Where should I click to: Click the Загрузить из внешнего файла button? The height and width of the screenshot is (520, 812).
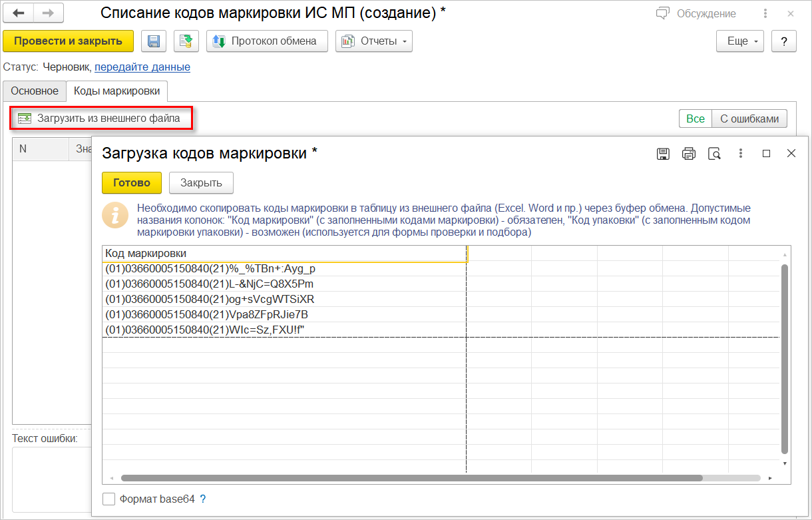click(102, 119)
